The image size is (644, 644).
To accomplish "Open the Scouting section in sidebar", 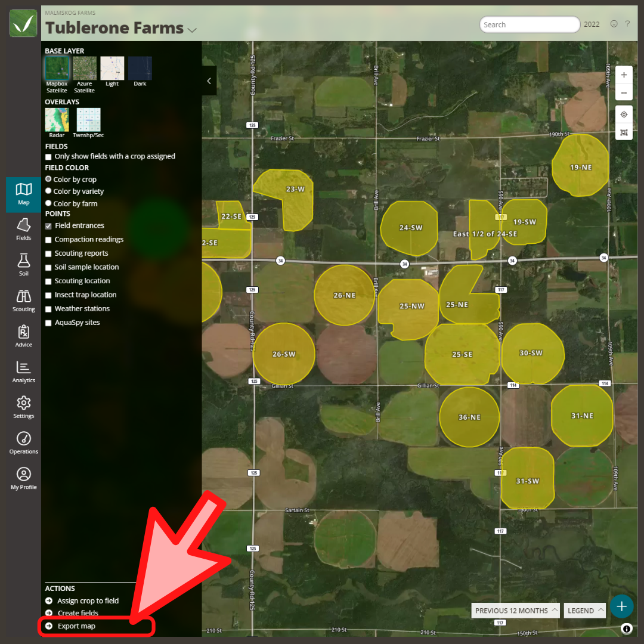I will click(23, 301).
